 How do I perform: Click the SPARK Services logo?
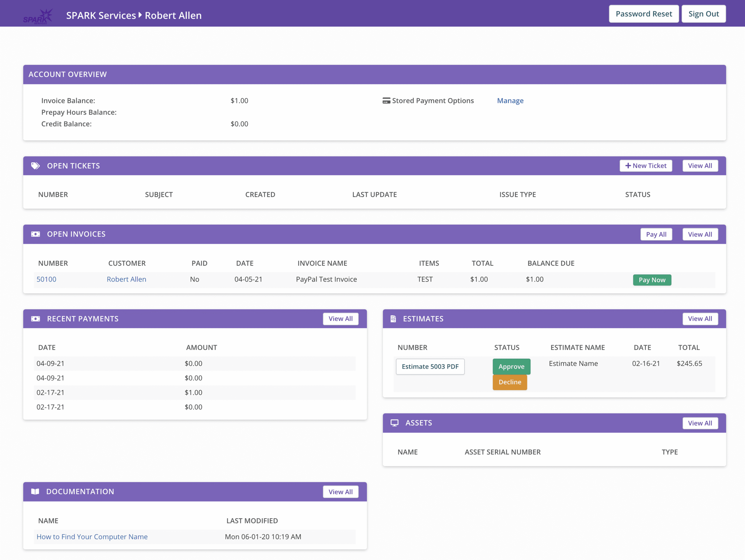click(x=38, y=16)
